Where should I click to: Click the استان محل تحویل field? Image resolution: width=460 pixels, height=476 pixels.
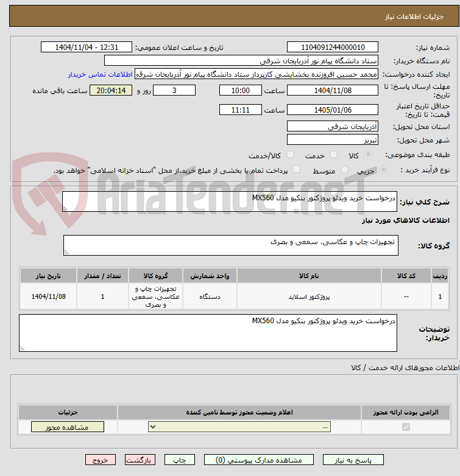[333, 126]
